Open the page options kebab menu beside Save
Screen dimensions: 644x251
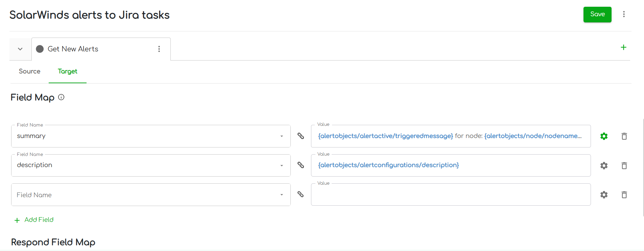624,14
